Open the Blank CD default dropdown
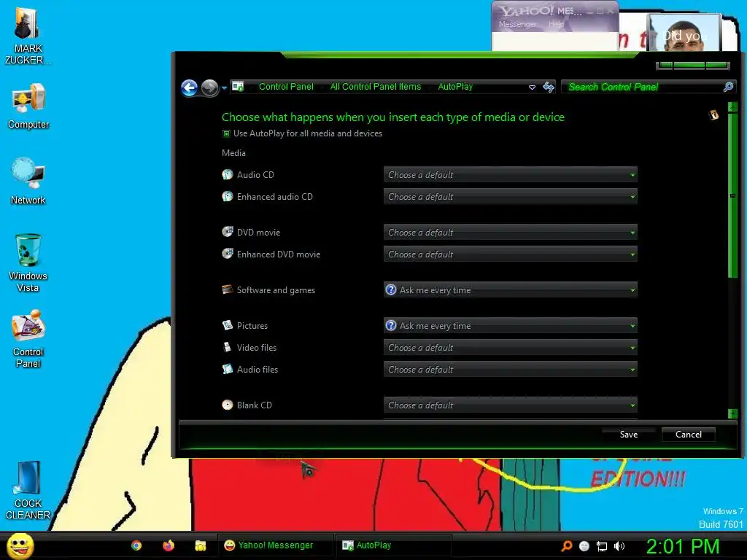Image resolution: width=747 pixels, height=560 pixels. point(510,405)
